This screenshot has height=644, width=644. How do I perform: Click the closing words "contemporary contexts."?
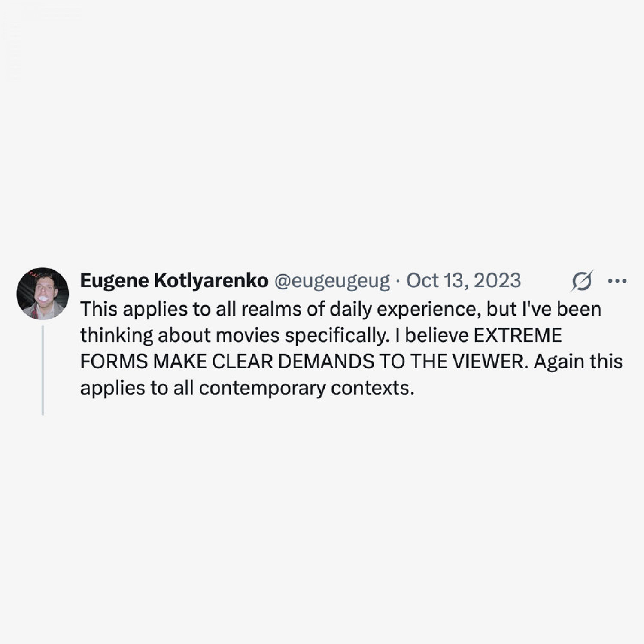click(307, 389)
